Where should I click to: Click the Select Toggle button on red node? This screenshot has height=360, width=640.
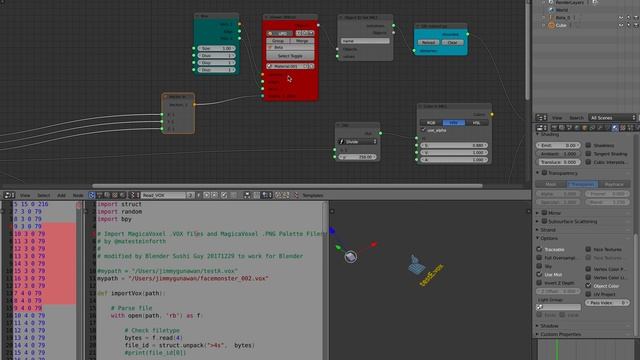pyautogui.click(x=290, y=56)
